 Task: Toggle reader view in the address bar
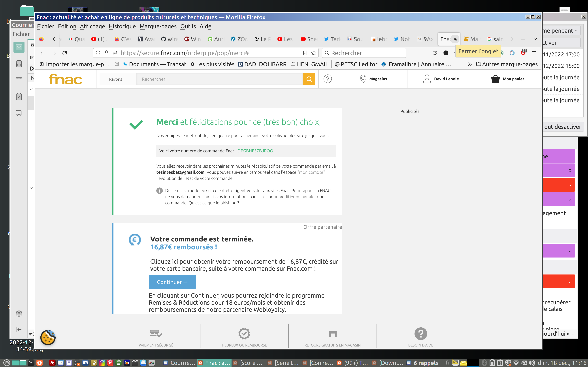click(x=305, y=53)
